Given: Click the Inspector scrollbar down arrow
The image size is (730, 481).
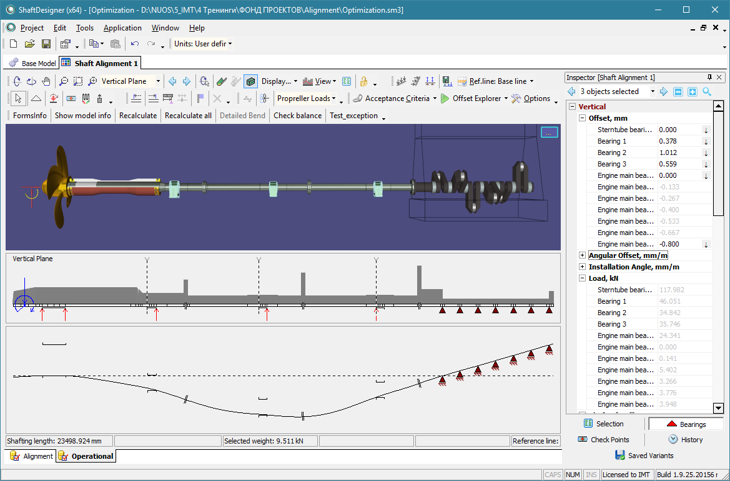Looking at the screenshot, I should (x=718, y=408).
